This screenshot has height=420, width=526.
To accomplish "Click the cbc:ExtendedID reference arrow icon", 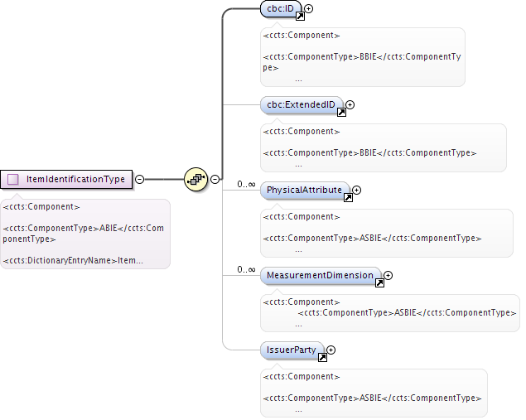I will click(x=340, y=112).
